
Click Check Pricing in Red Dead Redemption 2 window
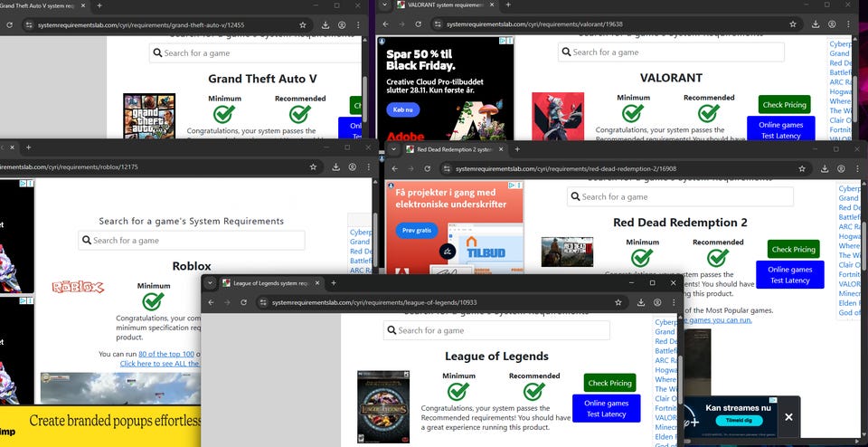coord(793,249)
